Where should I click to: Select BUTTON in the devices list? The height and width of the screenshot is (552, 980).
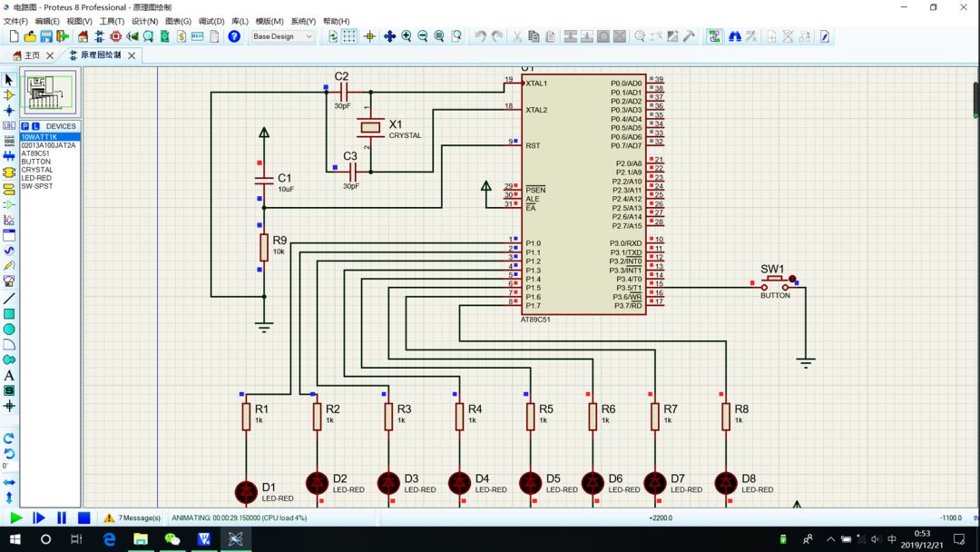click(x=36, y=162)
